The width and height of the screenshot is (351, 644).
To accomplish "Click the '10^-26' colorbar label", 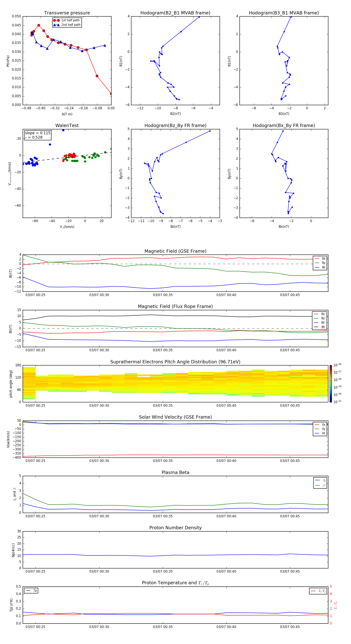I will 337,365.
